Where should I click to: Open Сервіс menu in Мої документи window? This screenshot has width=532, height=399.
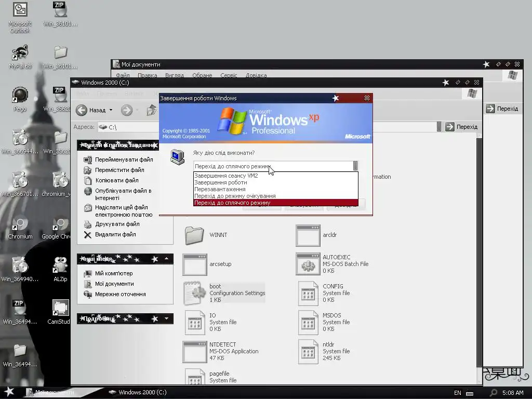pos(229,75)
